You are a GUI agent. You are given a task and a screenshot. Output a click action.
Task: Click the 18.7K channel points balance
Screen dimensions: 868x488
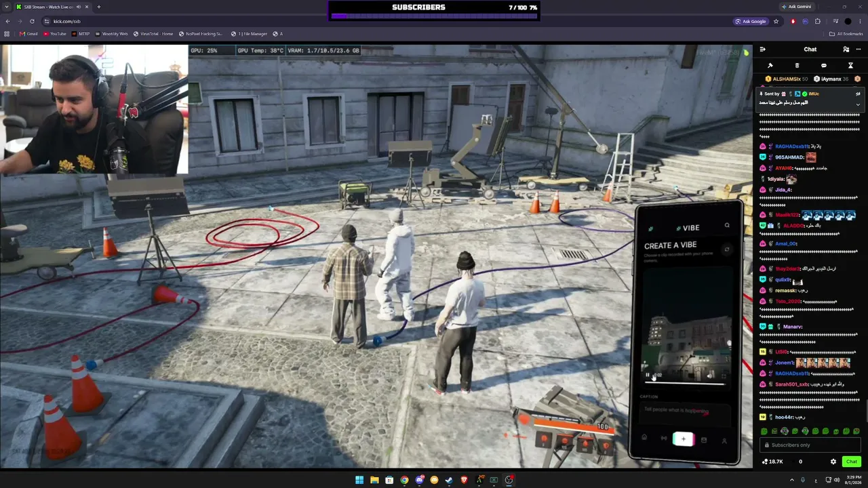coord(772,462)
